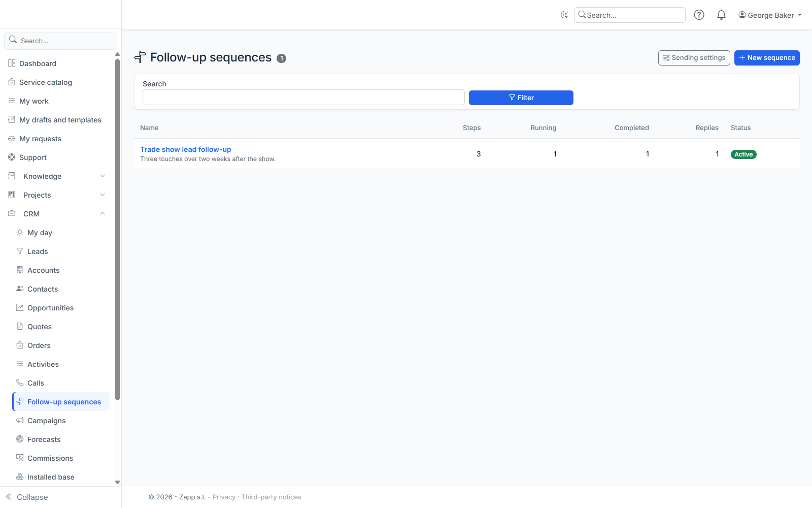Click the blue Filter button

click(521, 98)
